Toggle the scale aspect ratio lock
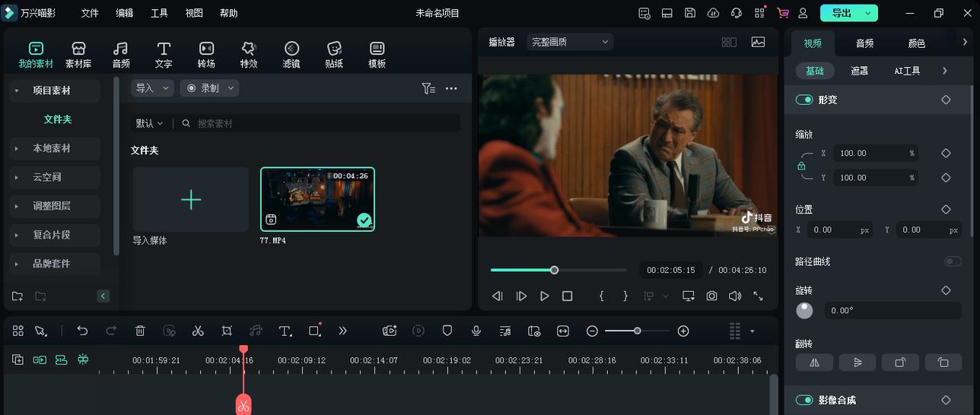Image resolution: width=980 pixels, height=415 pixels. click(801, 166)
